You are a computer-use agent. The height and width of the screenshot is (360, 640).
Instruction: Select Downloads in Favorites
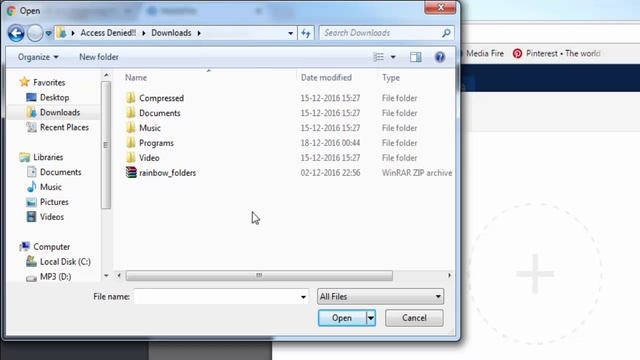coord(60,112)
